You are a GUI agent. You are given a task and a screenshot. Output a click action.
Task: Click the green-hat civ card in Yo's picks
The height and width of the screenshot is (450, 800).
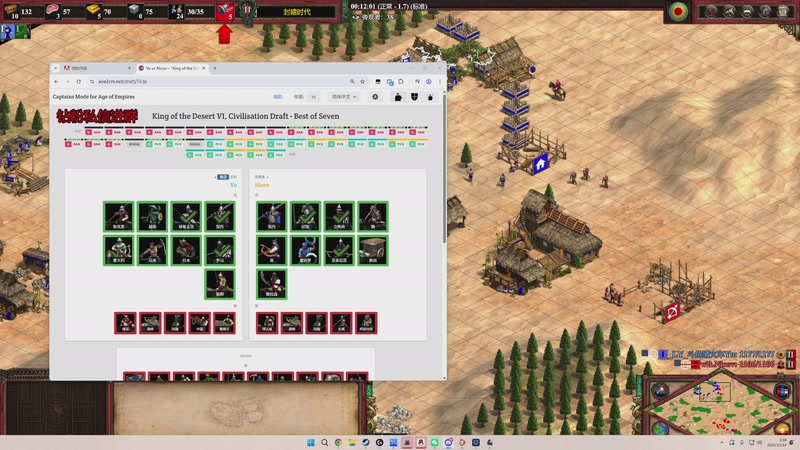152,216
